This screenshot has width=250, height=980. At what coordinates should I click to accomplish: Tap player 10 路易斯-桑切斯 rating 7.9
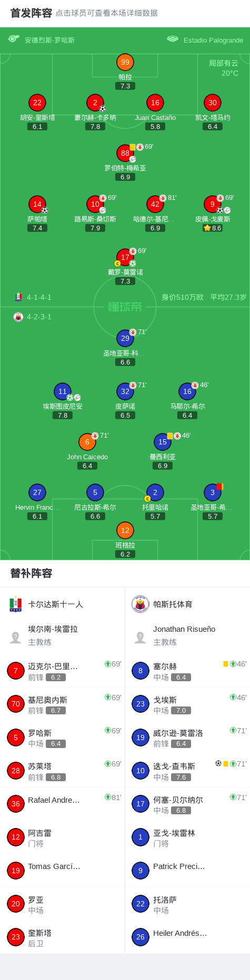pos(95,228)
